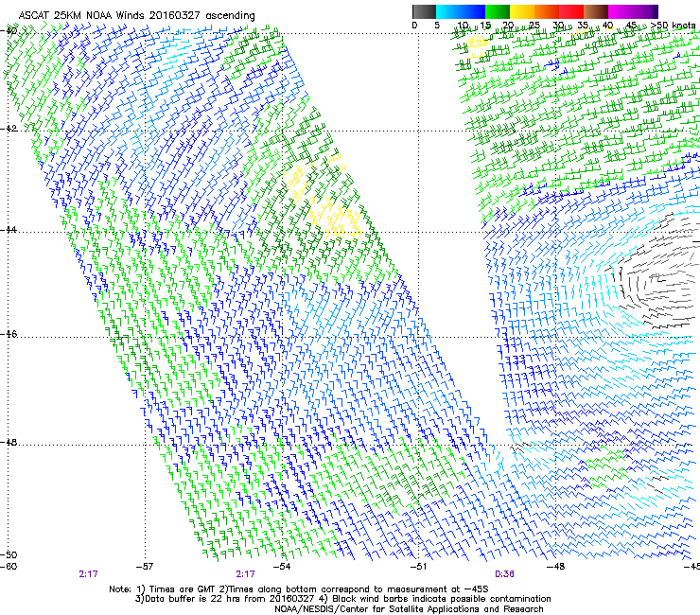700x615 pixels.
Task: Click the '45' legend scale label
Action: coord(631,26)
